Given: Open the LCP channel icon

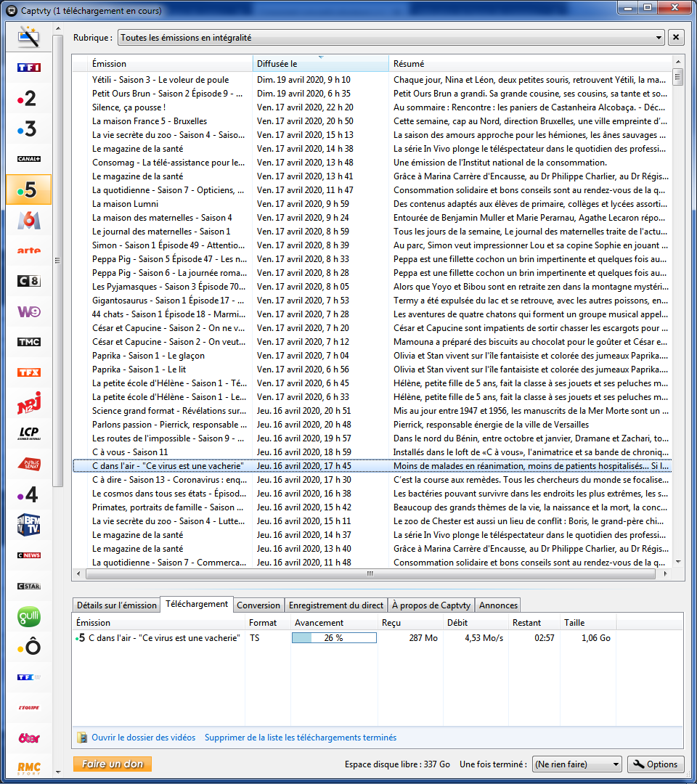Looking at the screenshot, I should point(28,433).
